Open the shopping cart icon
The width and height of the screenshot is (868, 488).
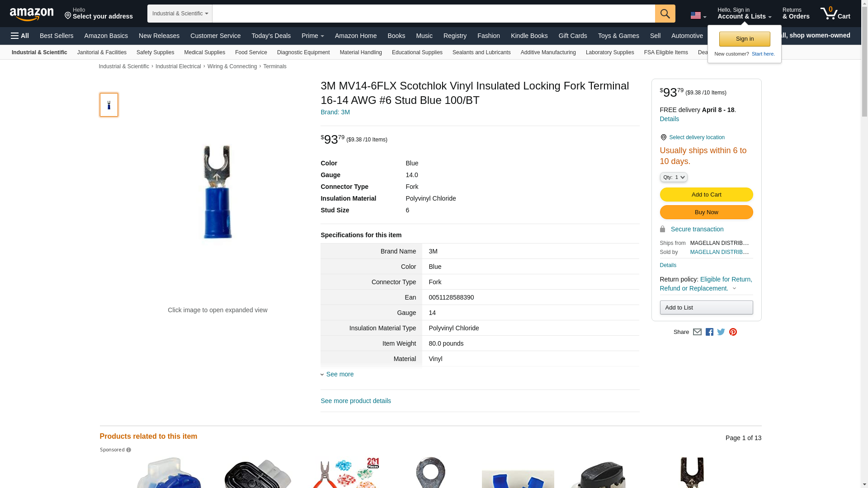835,14
